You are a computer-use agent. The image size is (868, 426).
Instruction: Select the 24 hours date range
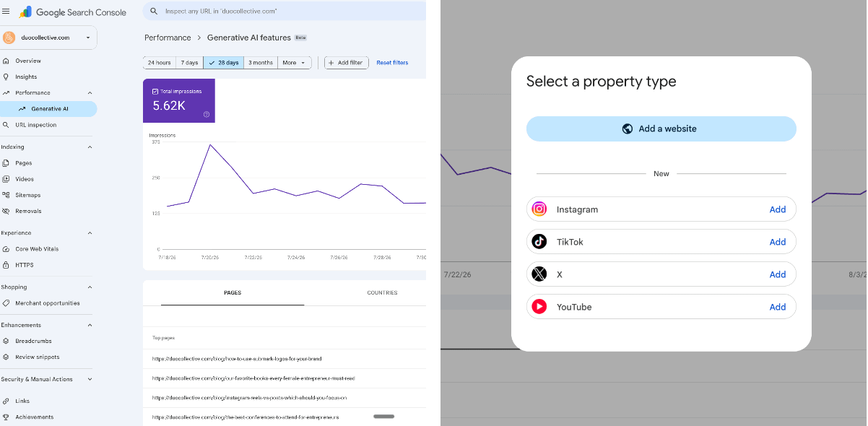click(x=159, y=63)
